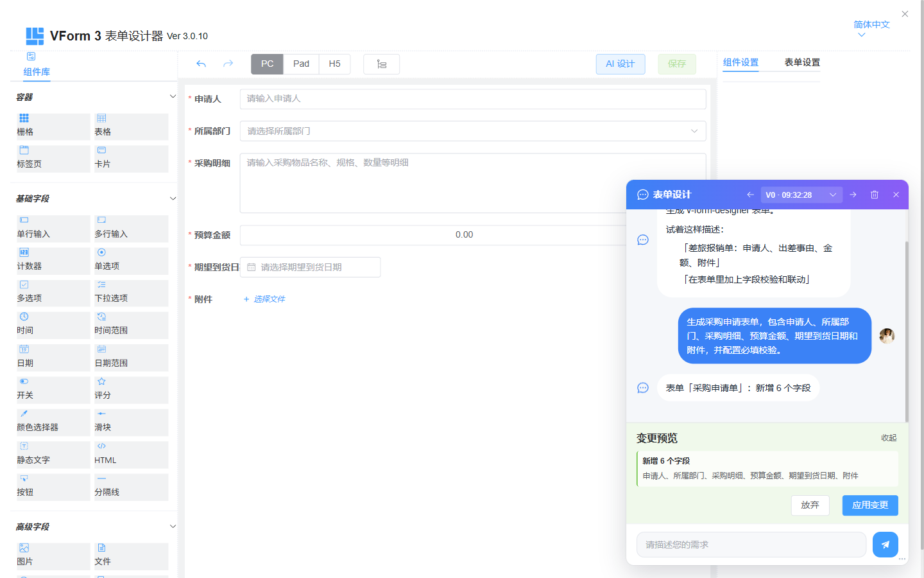Pick the 单选项 radio component
Viewport: 924px width, 578px height.
(x=131, y=261)
